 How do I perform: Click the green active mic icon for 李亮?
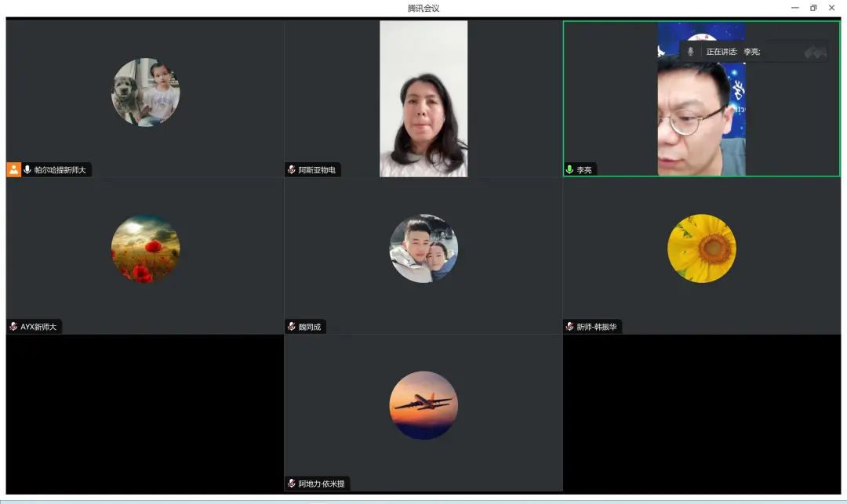click(x=570, y=169)
